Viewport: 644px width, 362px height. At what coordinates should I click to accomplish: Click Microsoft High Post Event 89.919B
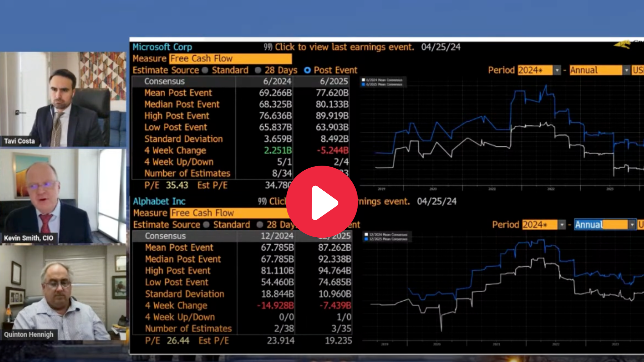pyautogui.click(x=332, y=116)
